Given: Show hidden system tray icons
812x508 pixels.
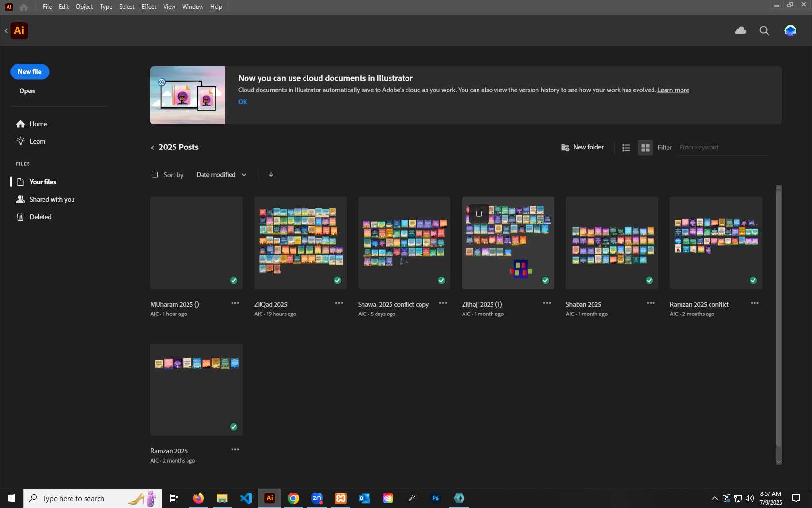Looking at the screenshot, I should click(x=714, y=498).
